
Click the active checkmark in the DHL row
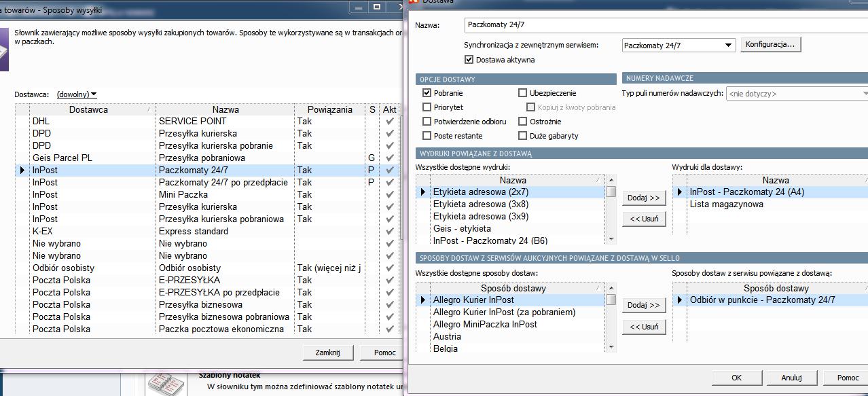389,122
